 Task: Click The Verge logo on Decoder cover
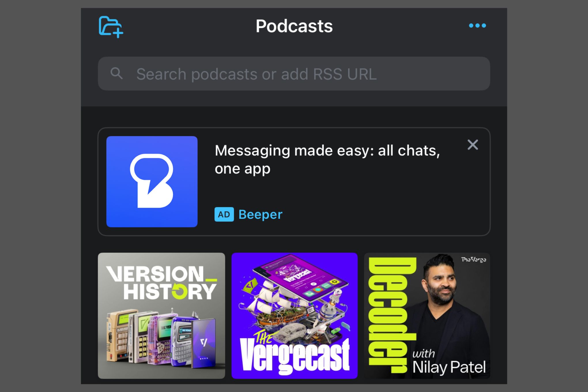pyautogui.click(x=473, y=260)
